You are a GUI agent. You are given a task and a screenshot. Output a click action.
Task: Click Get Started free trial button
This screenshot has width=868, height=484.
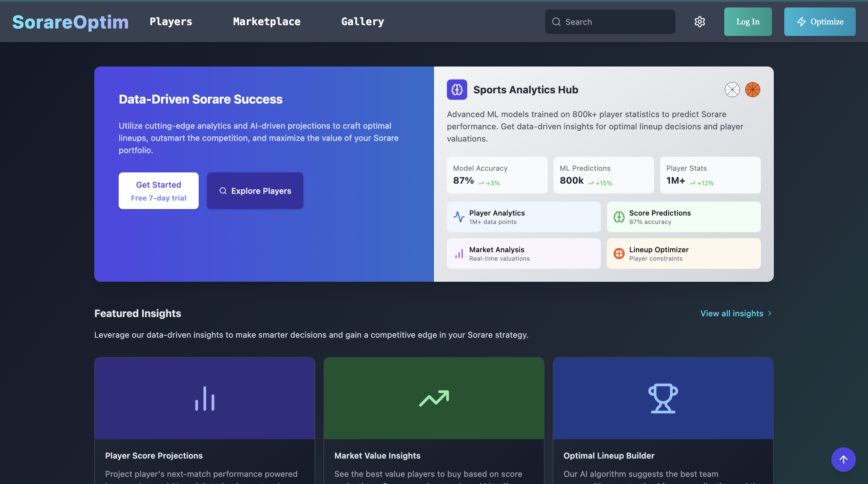(158, 191)
